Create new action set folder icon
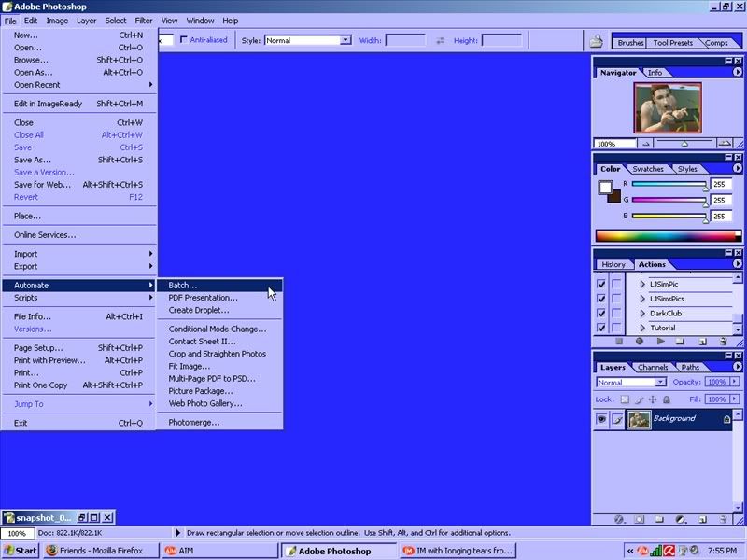The image size is (747, 560). (681, 341)
